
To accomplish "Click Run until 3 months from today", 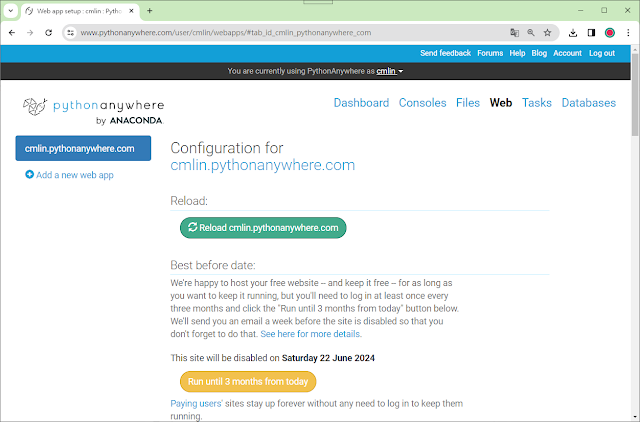I will (248, 382).
